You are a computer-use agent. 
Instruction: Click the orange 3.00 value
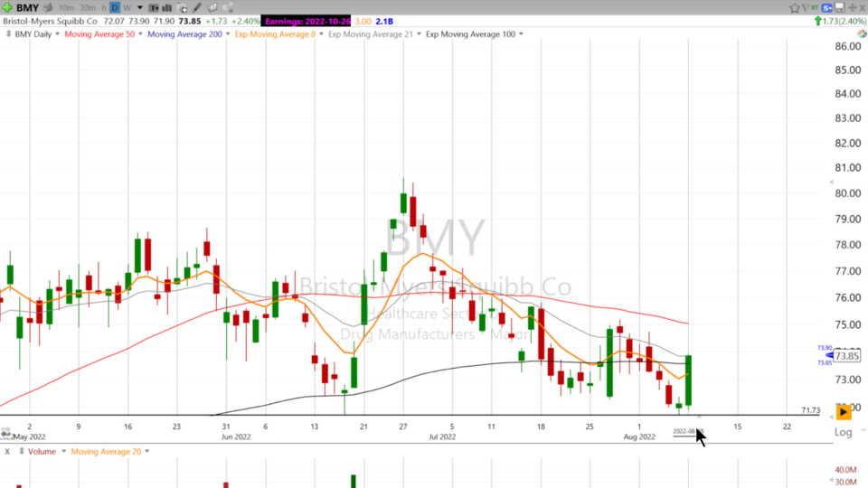[363, 21]
